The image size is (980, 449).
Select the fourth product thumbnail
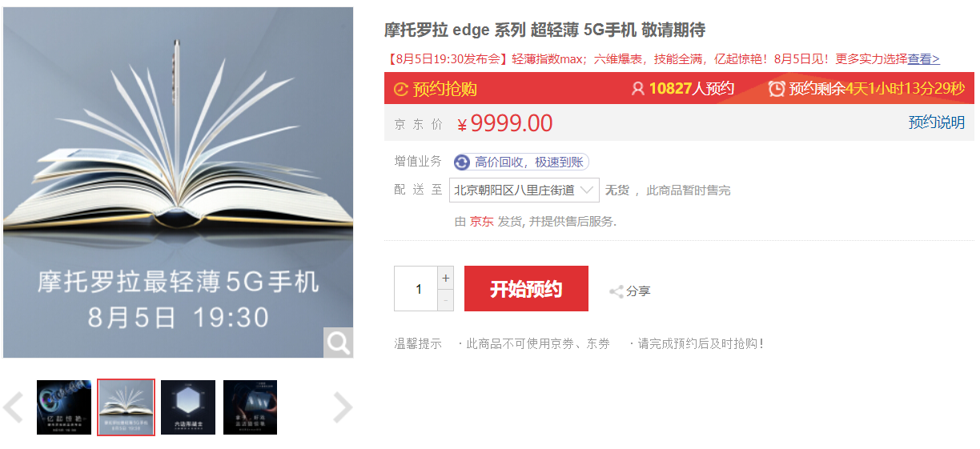(x=250, y=407)
